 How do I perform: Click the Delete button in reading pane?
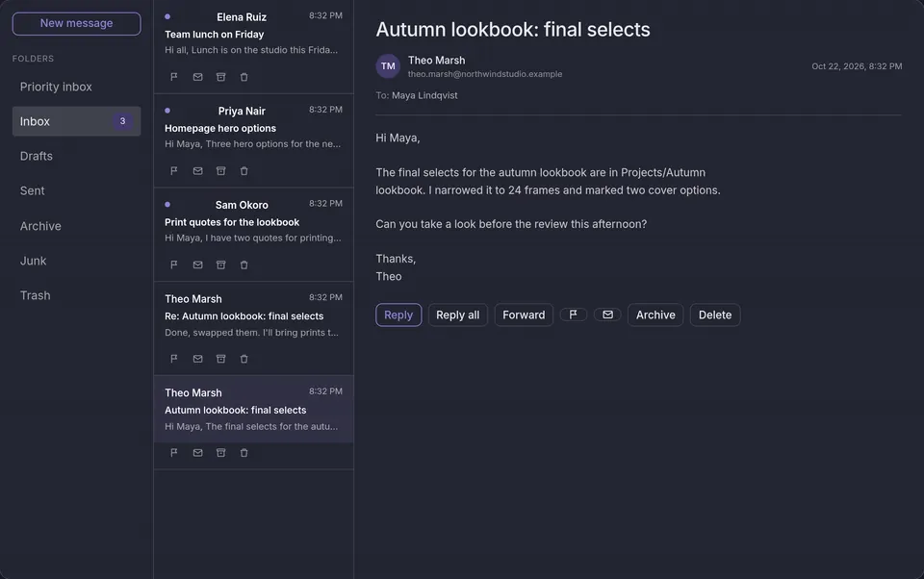point(715,315)
